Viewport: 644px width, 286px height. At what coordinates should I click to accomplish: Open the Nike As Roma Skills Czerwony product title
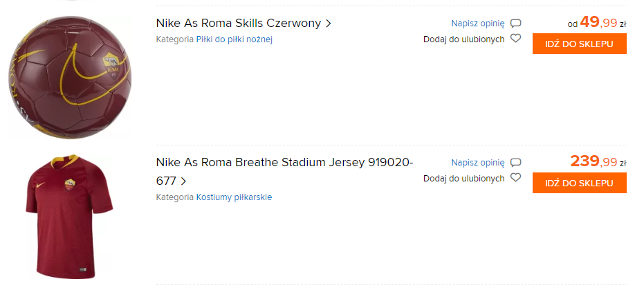pyautogui.click(x=239, y=24)
